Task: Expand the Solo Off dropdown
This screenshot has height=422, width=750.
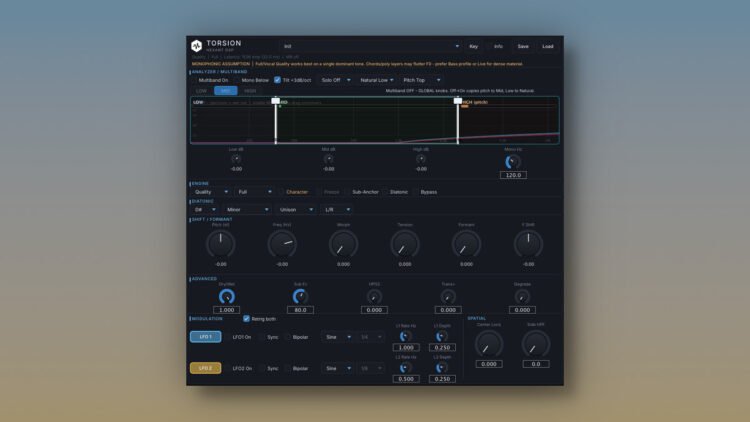Action: click(335, 80)
